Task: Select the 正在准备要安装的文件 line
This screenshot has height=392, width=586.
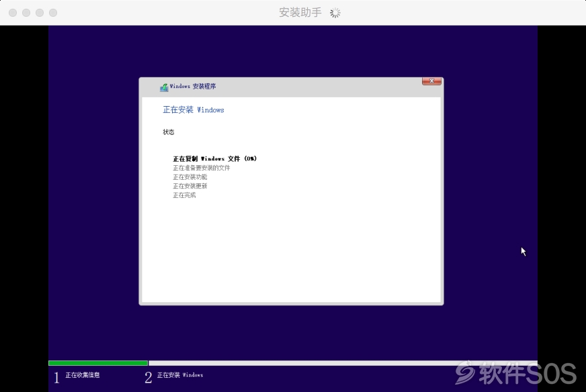Action: [202, 168]
